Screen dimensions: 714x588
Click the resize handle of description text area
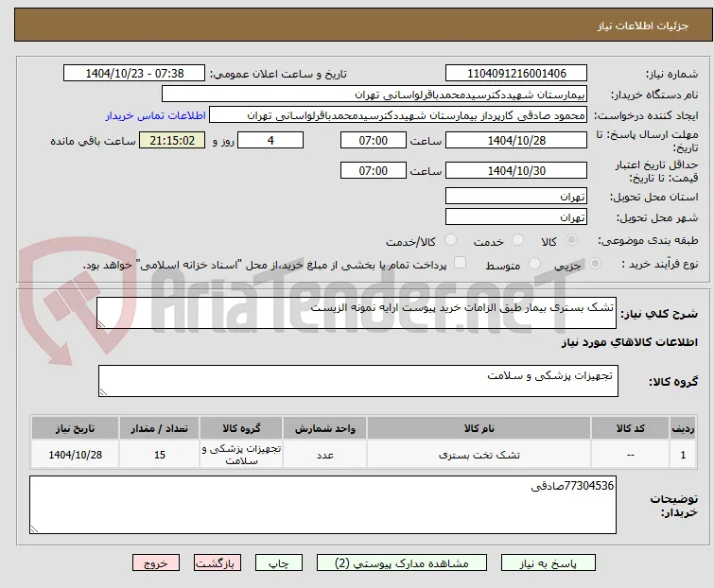click(101, 324)
